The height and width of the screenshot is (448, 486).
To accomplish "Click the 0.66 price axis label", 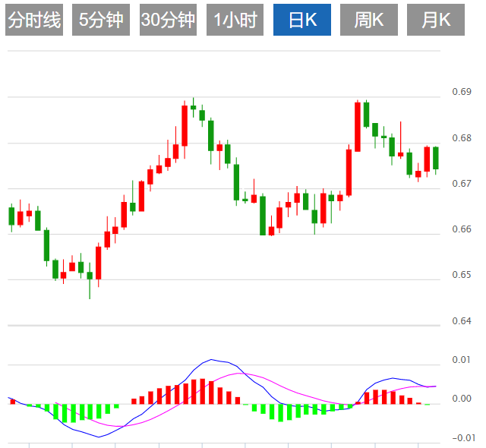I will tap(462, 229).
